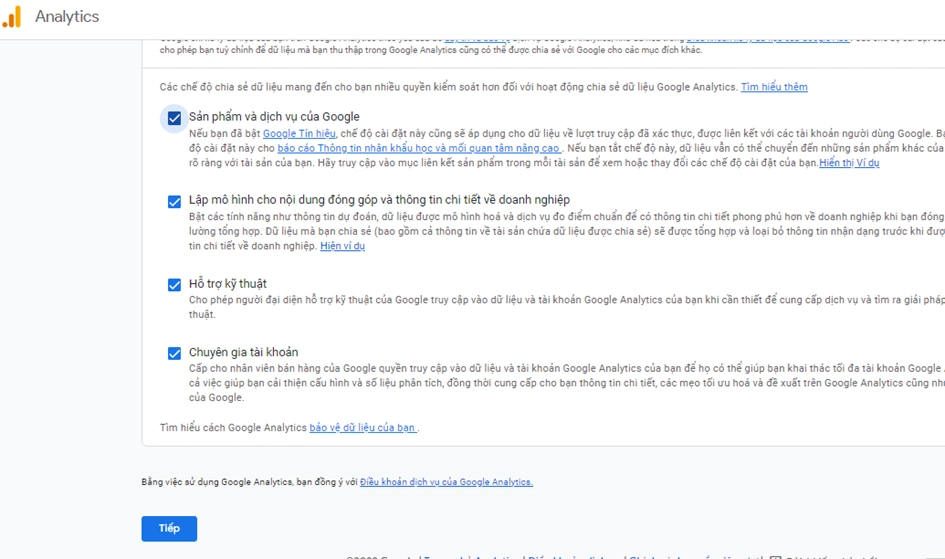
Task: Toggle the "Lập mô hình cho nội dung đóng góp" checkbox
Action: point(174,202)
